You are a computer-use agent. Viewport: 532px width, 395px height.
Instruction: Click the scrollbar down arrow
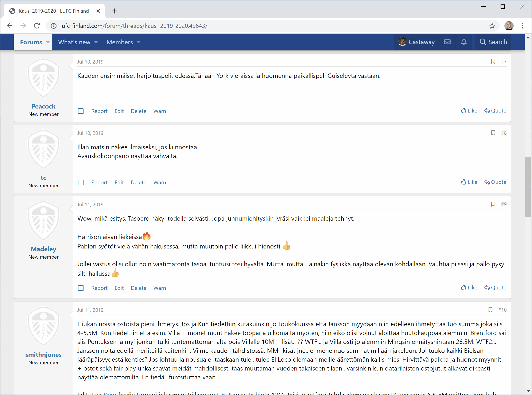coord(528,391)
